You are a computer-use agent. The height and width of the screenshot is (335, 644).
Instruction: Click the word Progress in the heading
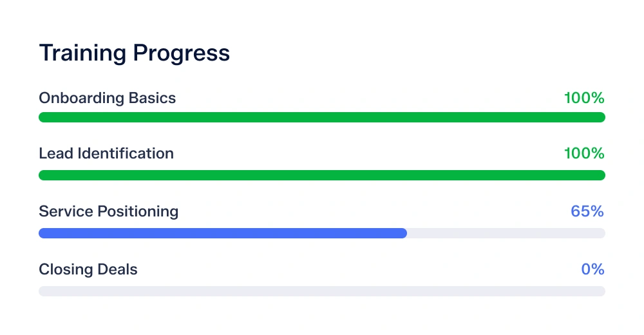pos(182,53)
